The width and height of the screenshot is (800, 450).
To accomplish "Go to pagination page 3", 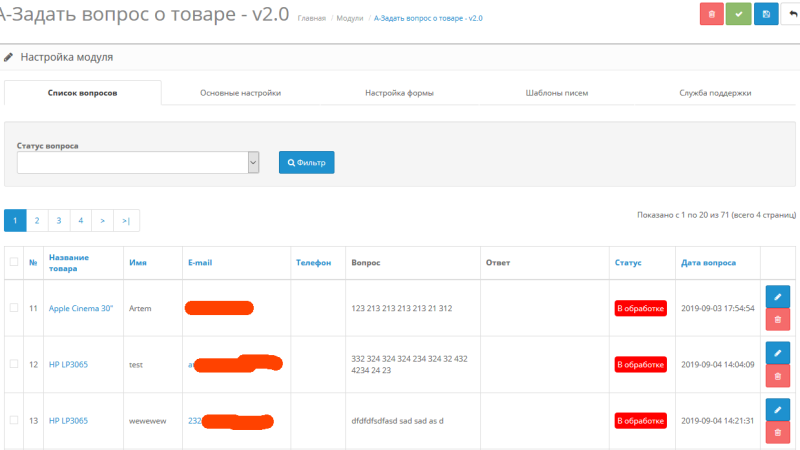I will (x=59, y=220).
